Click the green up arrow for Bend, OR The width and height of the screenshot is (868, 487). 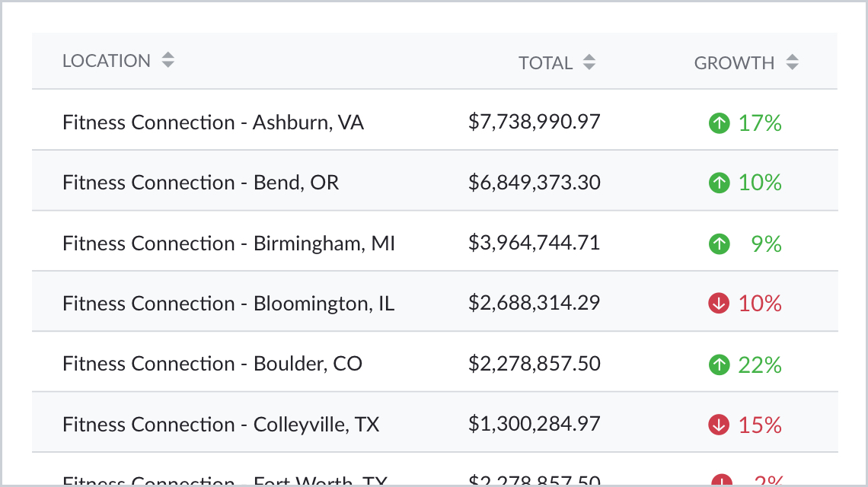[719, 183]
